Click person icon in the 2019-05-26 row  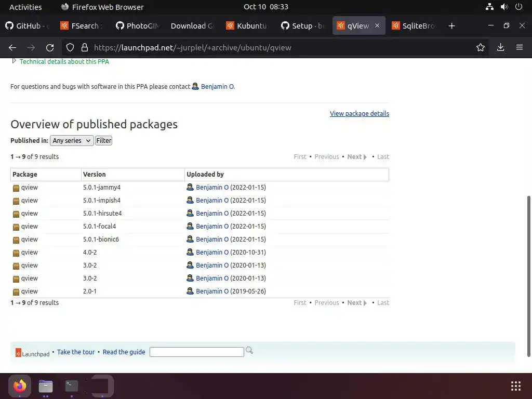pos(190,291)
